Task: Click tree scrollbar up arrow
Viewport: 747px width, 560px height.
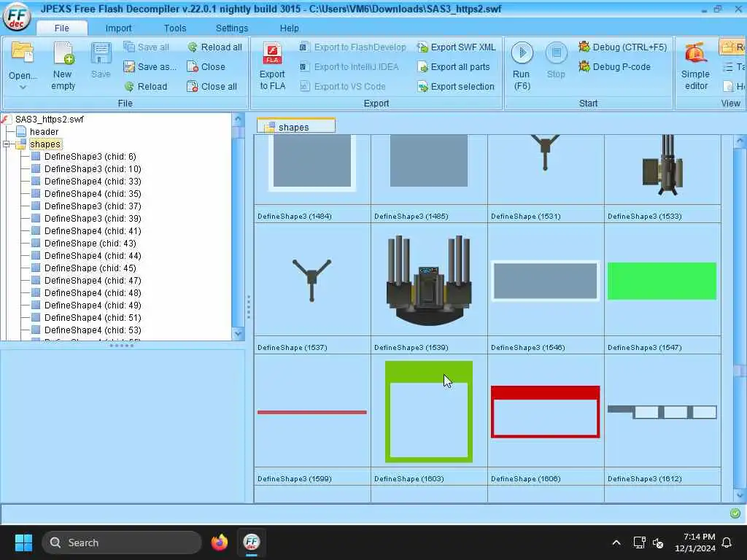Action: pyautogui.click(x=239, y=119)
